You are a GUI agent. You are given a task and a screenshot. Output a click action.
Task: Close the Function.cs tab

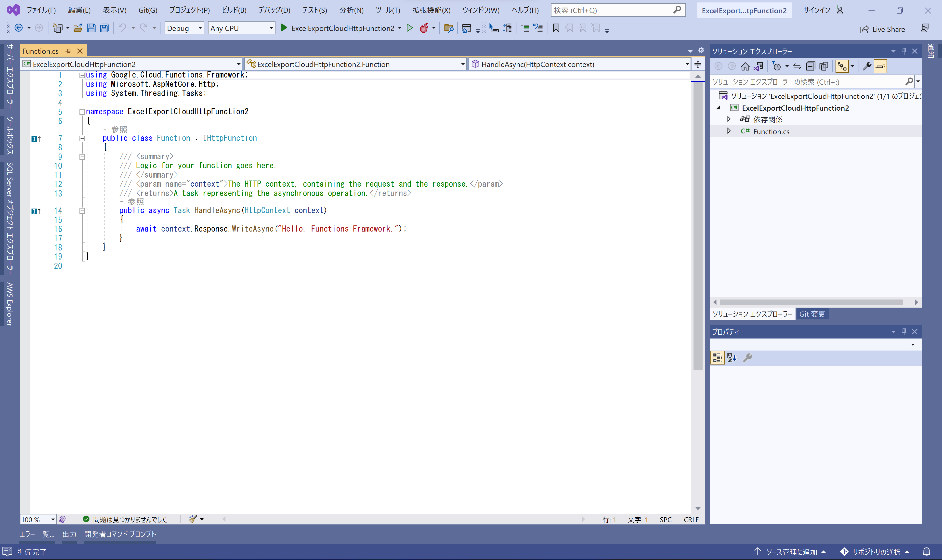click(80, 51)
